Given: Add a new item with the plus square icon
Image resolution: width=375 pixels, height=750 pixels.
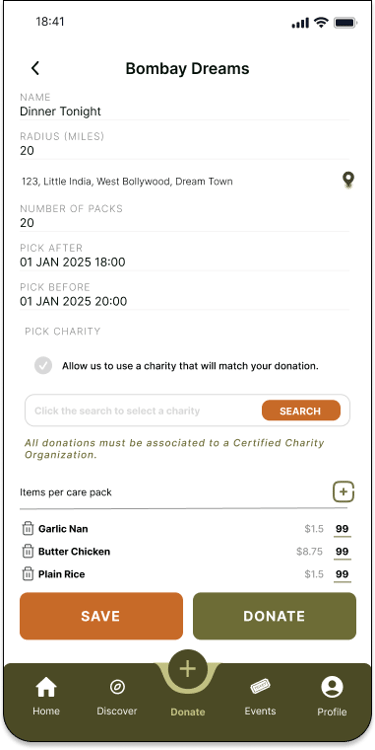Looking at the screenshot, I should point(343,492).
